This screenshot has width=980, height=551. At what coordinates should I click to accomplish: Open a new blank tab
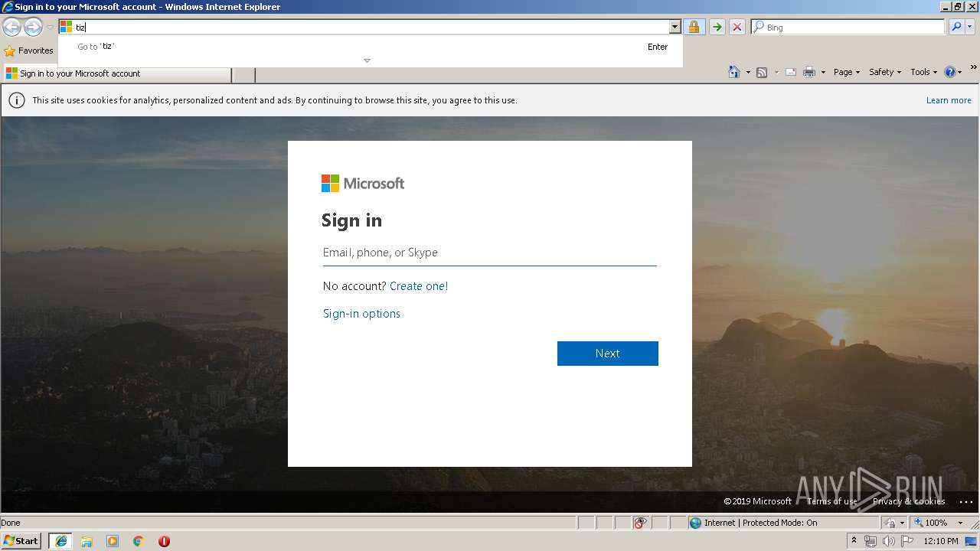coord(243,74)
